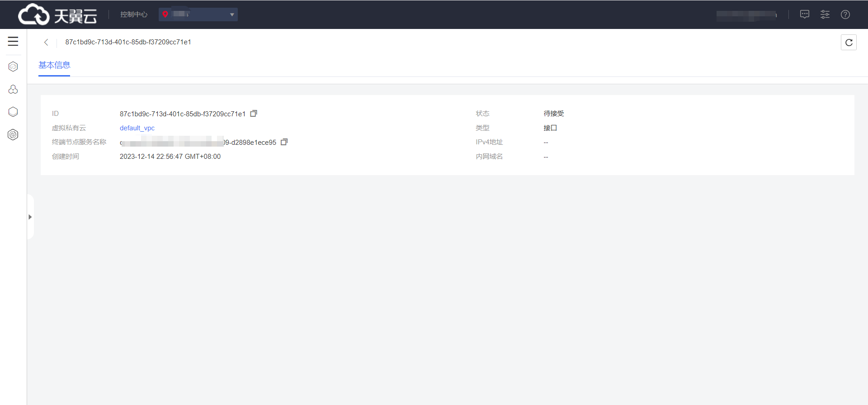Click the 虚拟私有云 label

(69, 128)
